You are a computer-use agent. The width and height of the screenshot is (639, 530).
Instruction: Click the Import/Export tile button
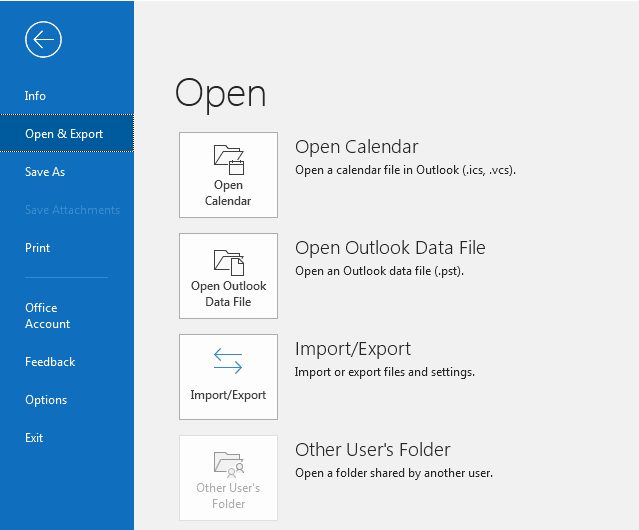click(228, 377)
